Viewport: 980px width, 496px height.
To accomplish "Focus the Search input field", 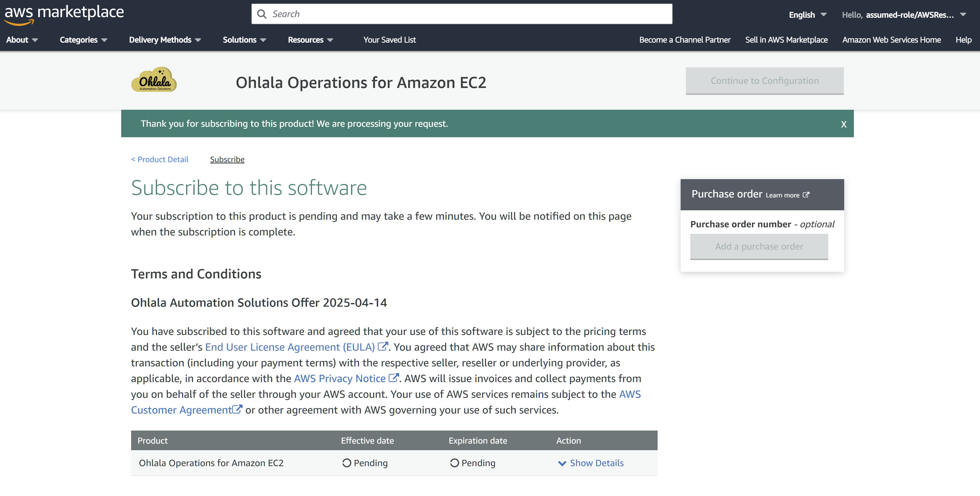I will (461, 14).
